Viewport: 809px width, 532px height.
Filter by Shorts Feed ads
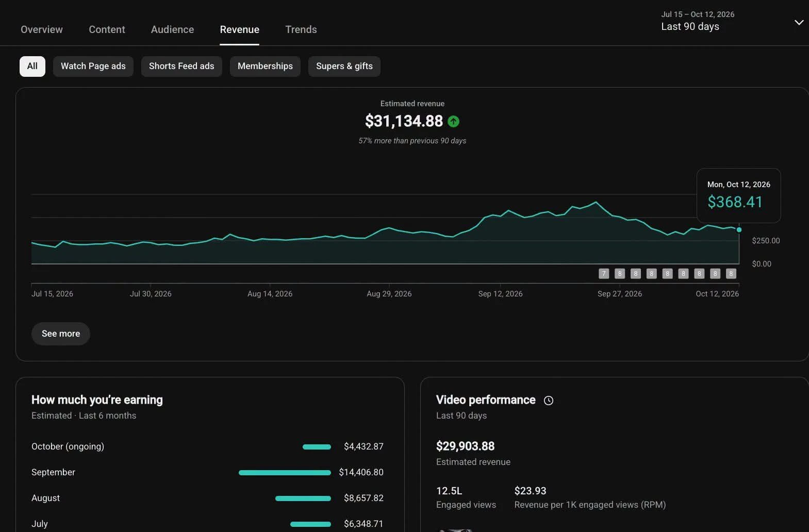tap(181, 66)
